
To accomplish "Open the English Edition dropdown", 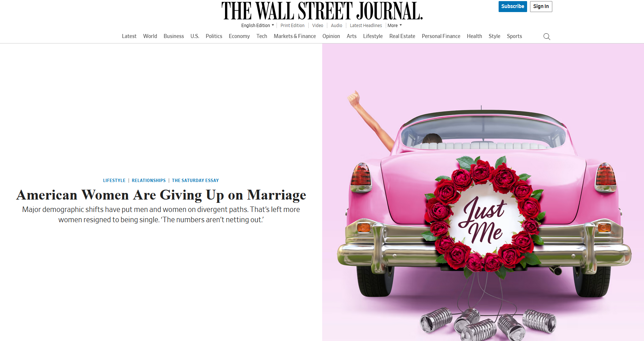I will coord(258,26).
